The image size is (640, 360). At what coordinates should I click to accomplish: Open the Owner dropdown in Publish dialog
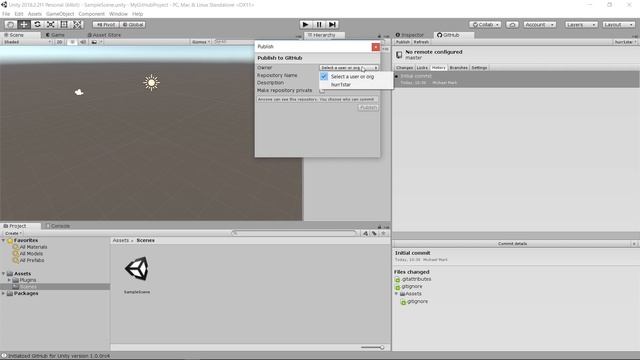point(349,68)
